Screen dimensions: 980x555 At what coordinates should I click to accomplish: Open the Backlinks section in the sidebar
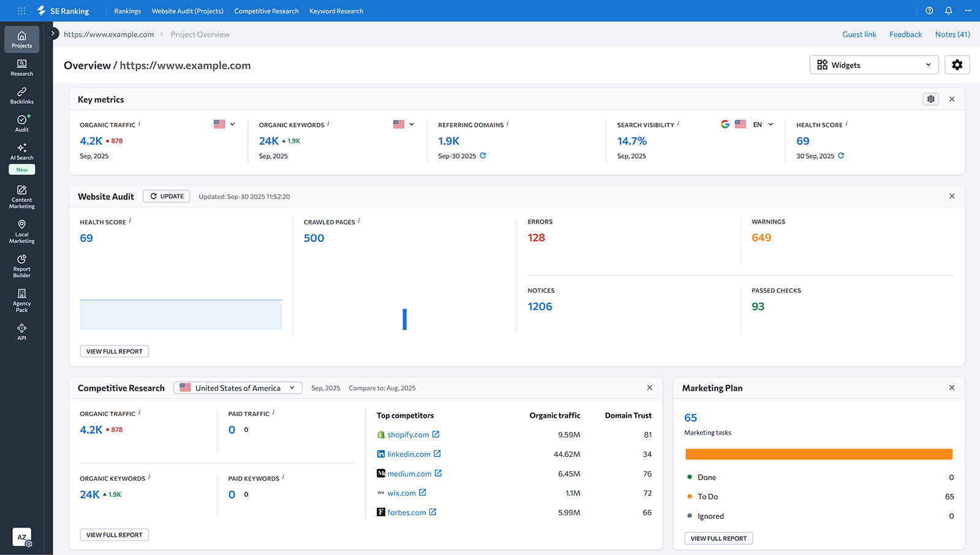coord(21,95)
